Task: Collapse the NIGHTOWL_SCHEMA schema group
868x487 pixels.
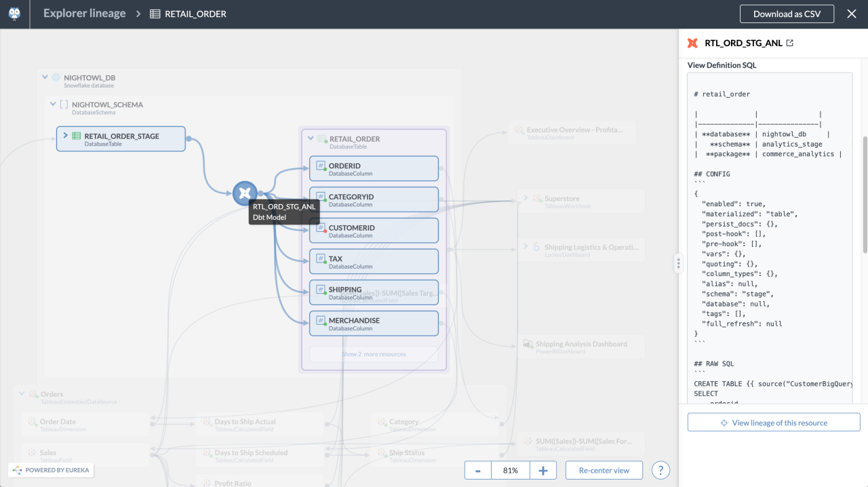Action: pyautogui.click(x=53, y=104)
